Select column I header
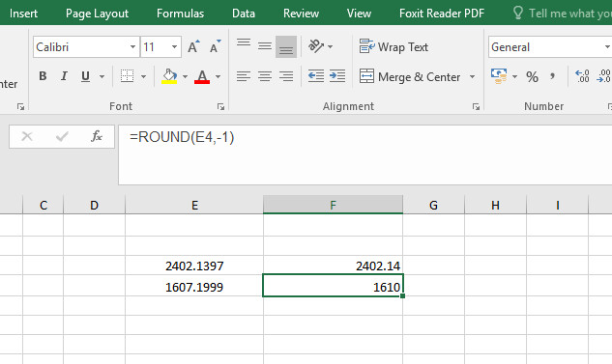 click(557, 205)
